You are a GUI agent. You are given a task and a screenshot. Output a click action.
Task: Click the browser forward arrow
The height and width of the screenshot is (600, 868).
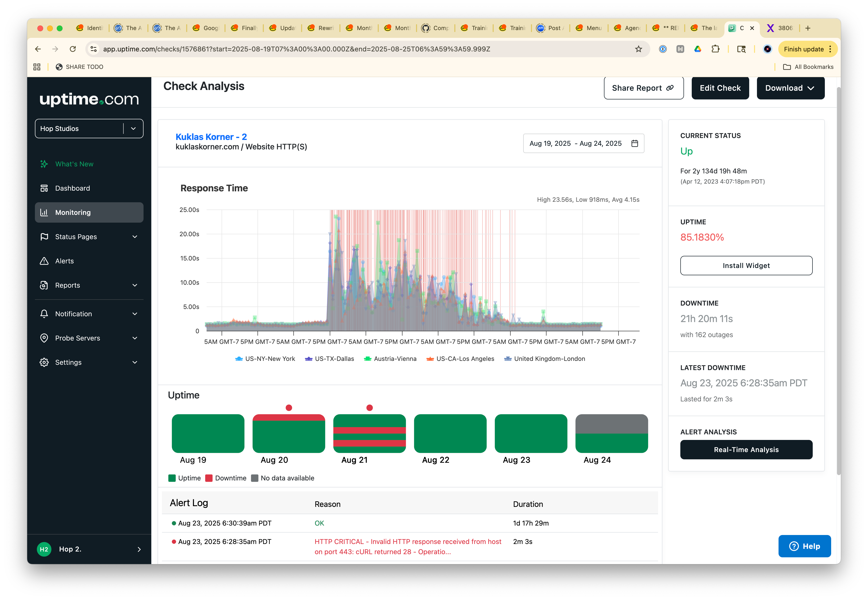pos(55,49)
